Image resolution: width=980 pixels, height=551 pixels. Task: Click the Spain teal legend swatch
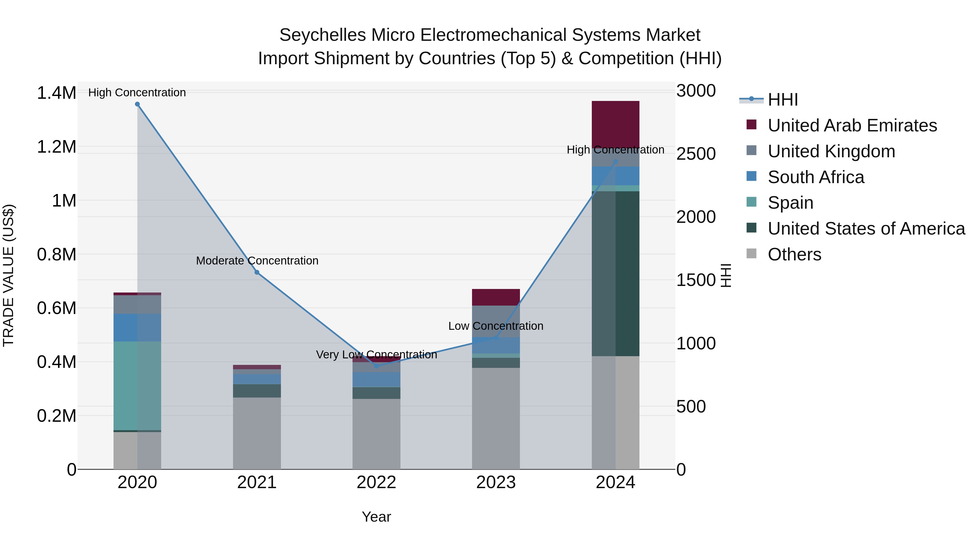point(751,202)
